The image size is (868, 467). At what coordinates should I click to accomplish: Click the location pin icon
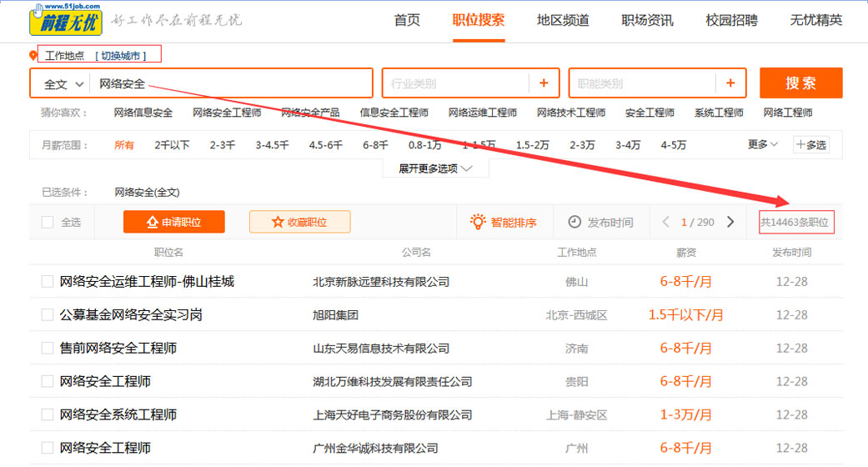(x=33, y=56)
